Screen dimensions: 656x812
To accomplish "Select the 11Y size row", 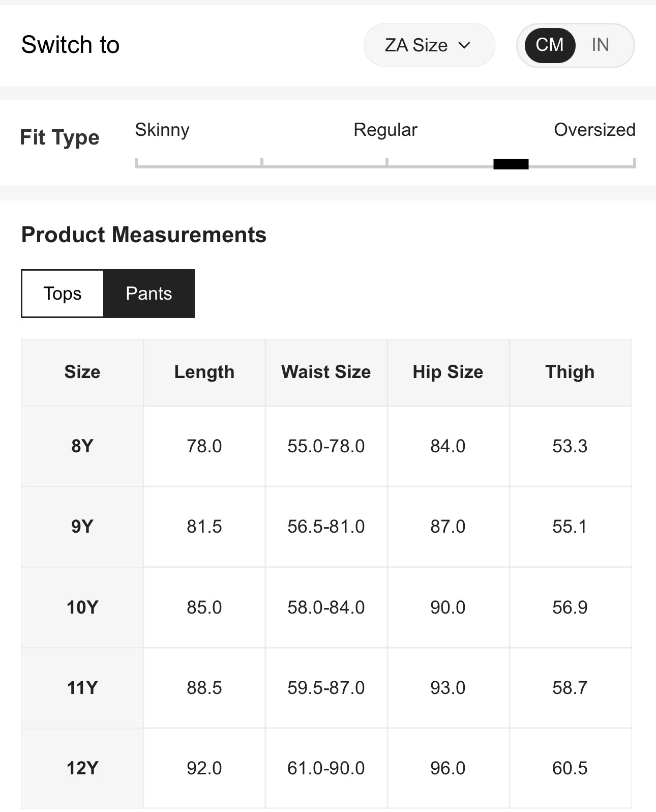I will (x=82, y=688).
